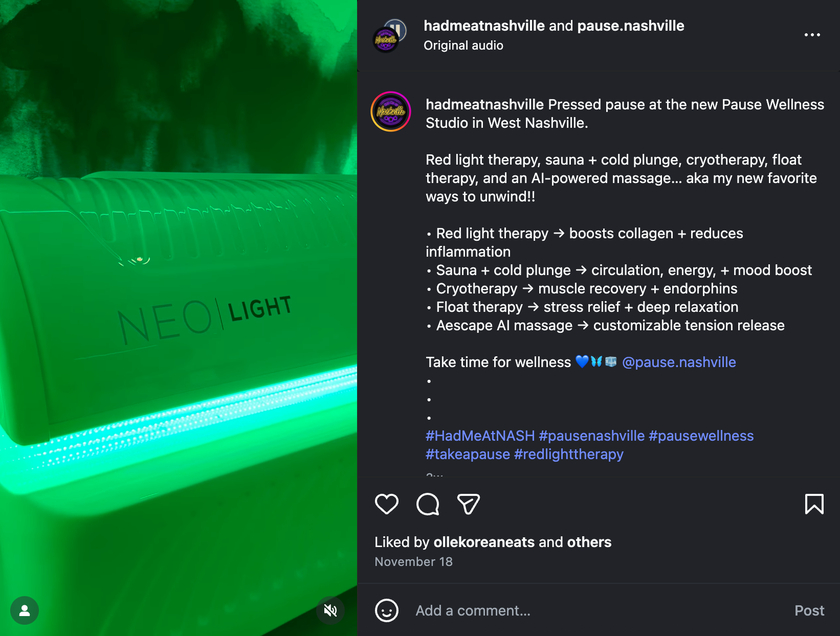Screen dimensions: 840x636
Task: Save the post with the bookmark icon
Action: 814,504
